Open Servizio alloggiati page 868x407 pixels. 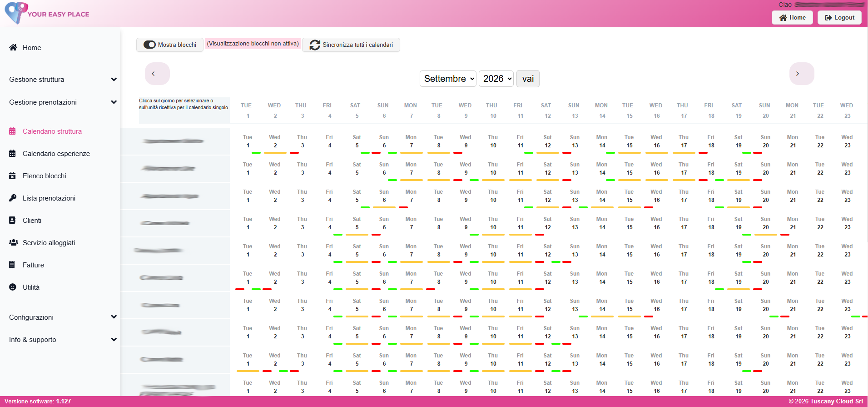coord(49,242)
